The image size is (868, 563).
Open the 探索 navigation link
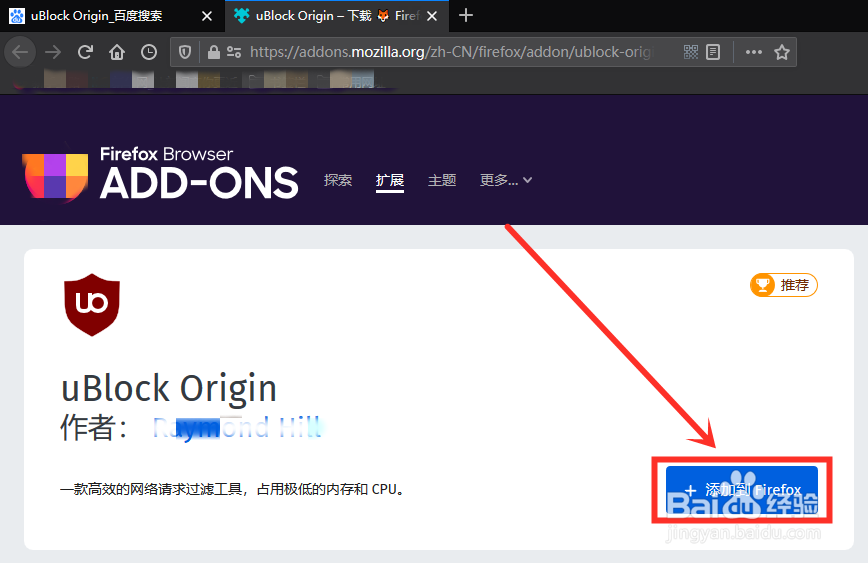tap(338, 180)
